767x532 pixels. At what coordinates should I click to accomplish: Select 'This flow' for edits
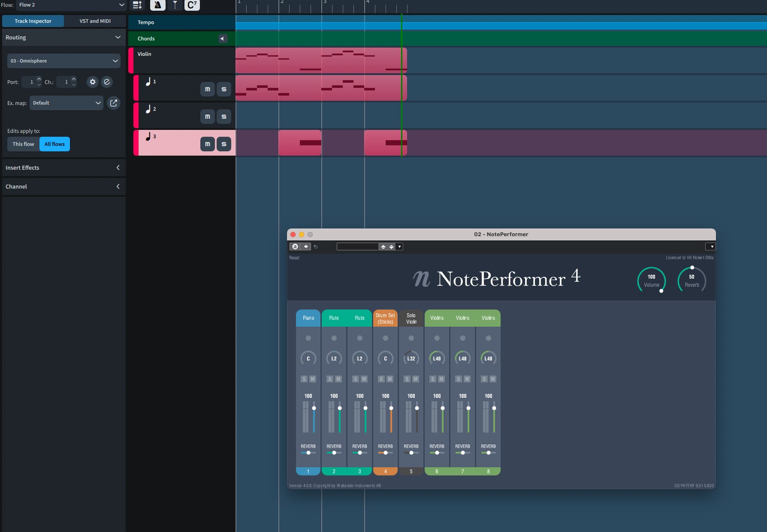click(23, 144)
